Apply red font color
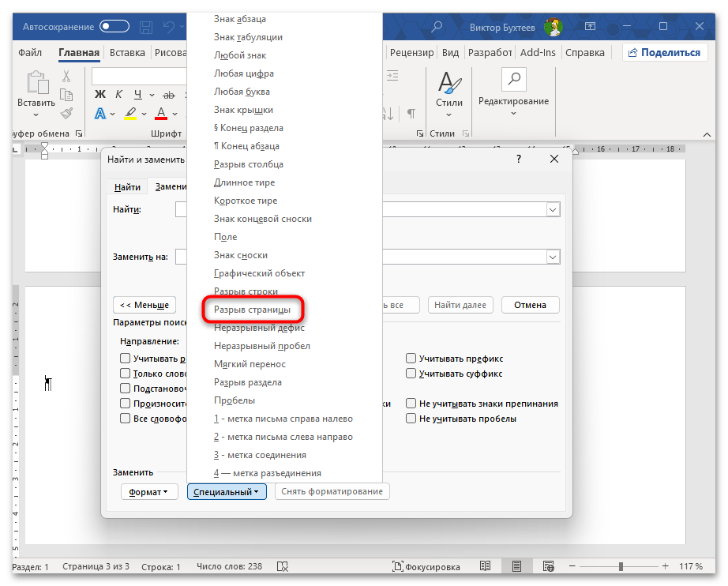 point(161,113)
